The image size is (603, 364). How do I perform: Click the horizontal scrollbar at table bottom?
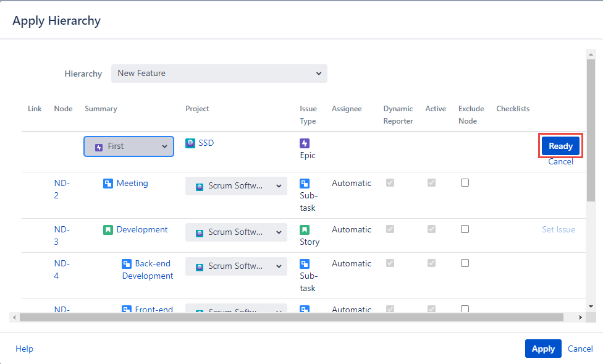290,317
